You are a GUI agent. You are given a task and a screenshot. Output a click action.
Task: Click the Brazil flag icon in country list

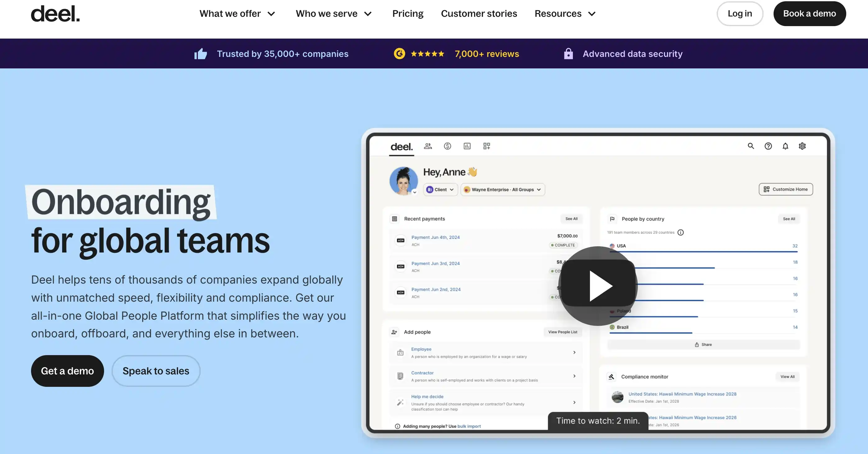[x=612, y=327]
